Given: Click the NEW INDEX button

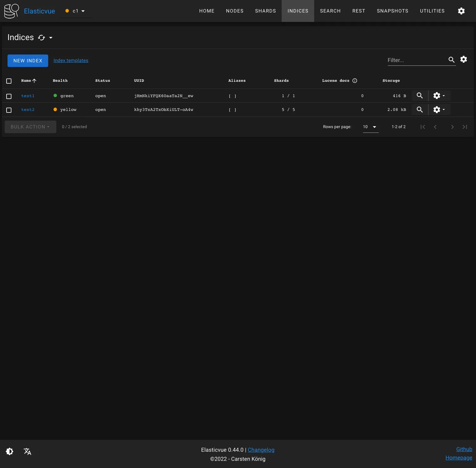Looking at the screenshot, I should pos(28,61).
